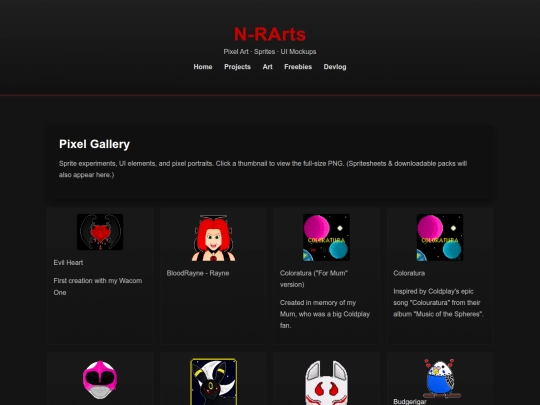View the white fox mask thumbnail
This screenshot has height=405, width=540.
(326, 382)
